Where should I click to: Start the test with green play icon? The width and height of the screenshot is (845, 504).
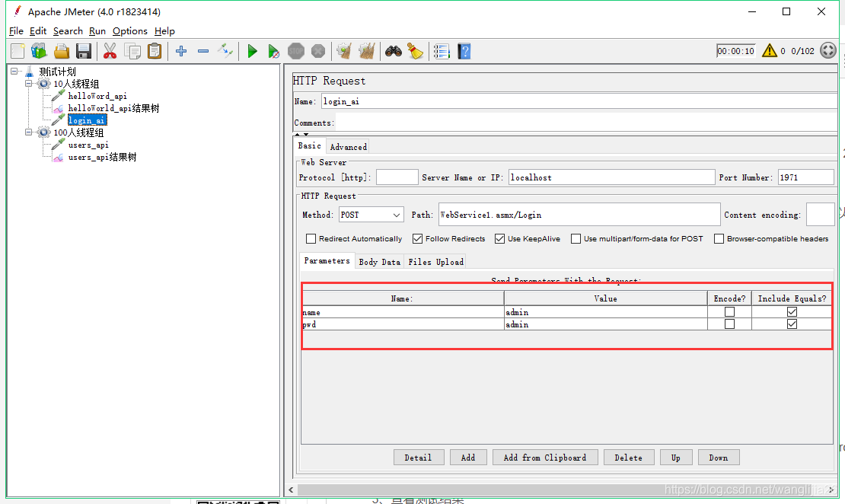(252, 51)
